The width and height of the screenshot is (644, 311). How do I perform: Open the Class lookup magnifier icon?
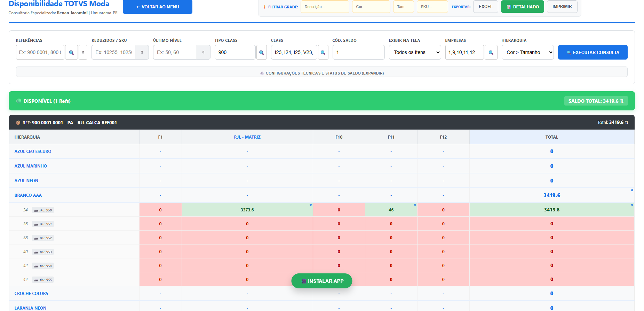[x=323, y=52]
